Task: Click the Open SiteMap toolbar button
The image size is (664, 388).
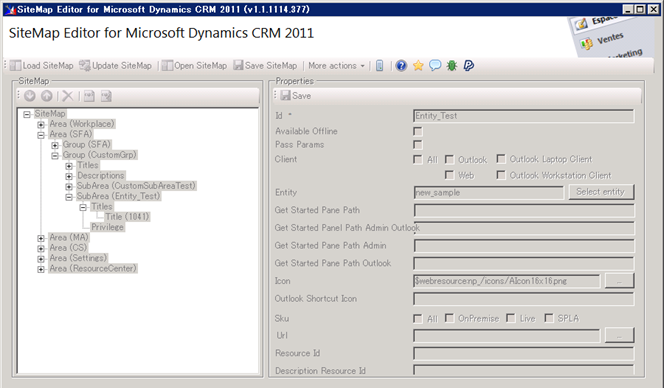Action: click(194, 66)
